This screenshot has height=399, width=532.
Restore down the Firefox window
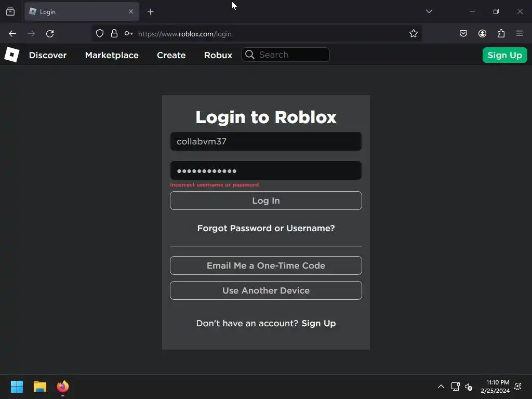(x=496, y=11)
